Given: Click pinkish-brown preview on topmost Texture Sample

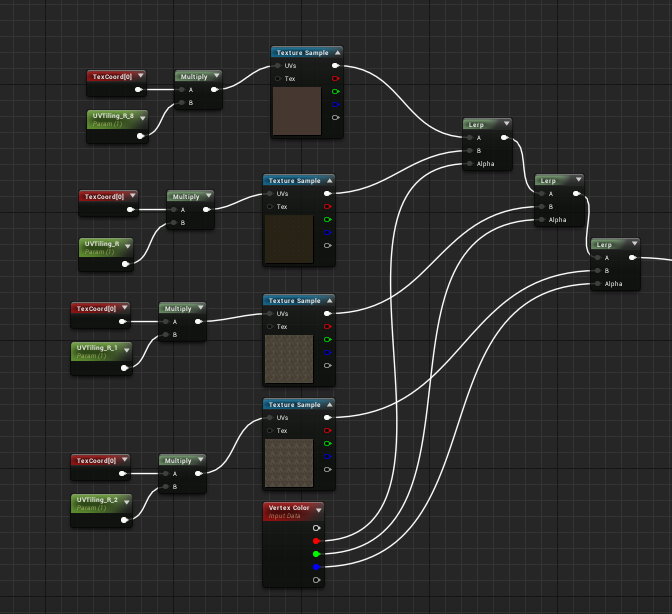Looking at the screenshot, I should (x=297, y=111).
